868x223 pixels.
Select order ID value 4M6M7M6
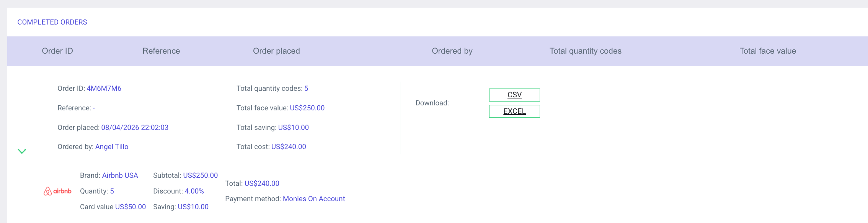tap(104, 89)
